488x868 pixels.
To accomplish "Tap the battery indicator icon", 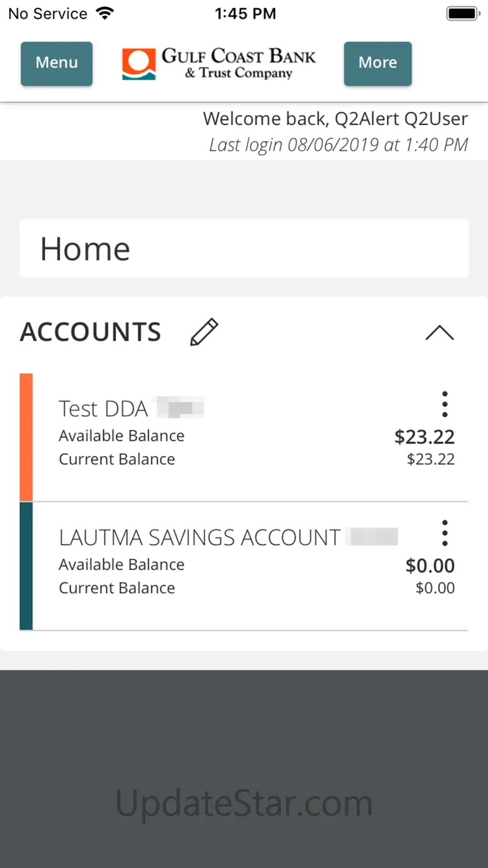I will pyautogui.click(x=463, y=13).
